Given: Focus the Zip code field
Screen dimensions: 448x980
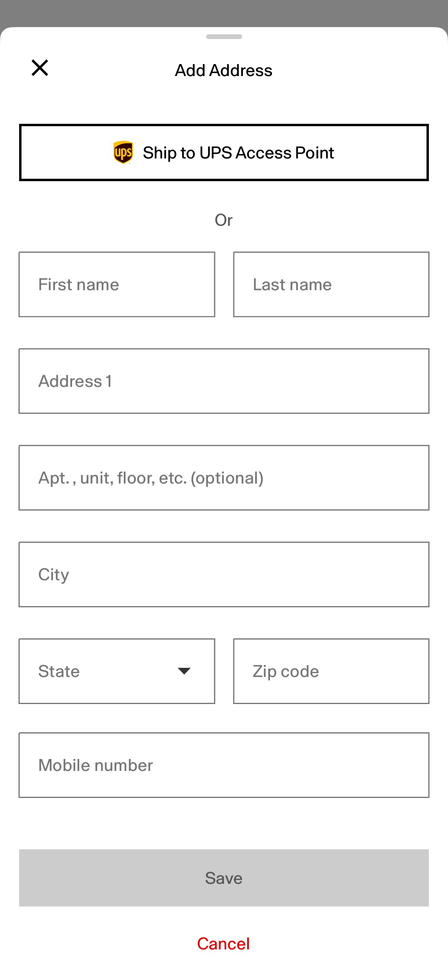Looking at the screenshot, I should (331, 671).
